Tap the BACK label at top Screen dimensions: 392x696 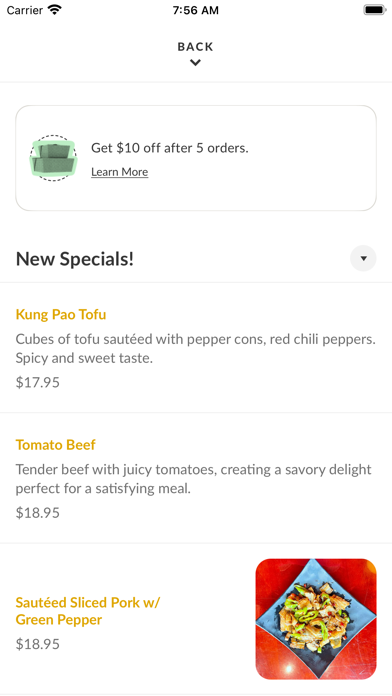pos(195,47)
